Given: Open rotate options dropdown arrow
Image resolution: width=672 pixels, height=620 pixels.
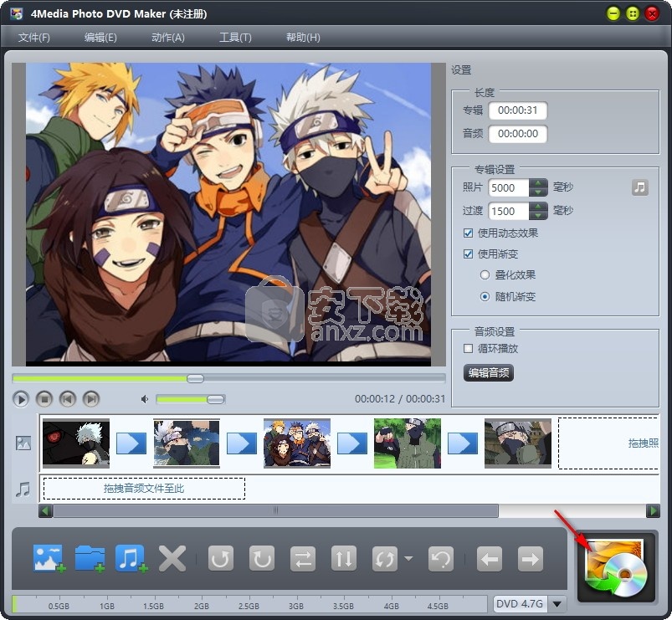Looking at the screenshot, I should point(408,558).
